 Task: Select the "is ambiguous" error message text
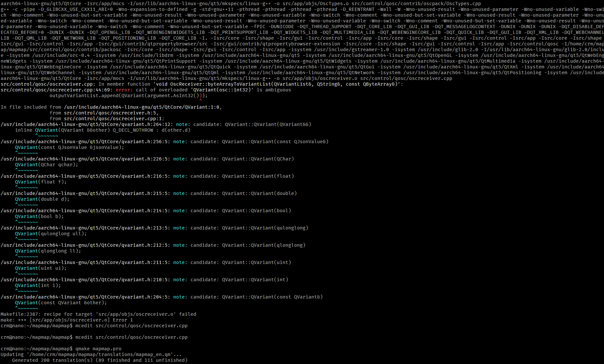point(274,90)
